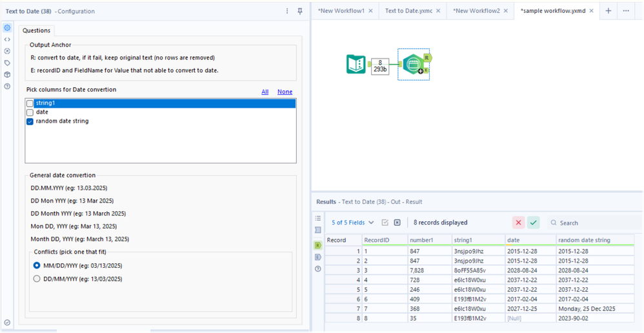Viewport: 644px width, 333px height.
Task: Switch to the New Workflow2 tab
Action: click(x=476, y=11)
